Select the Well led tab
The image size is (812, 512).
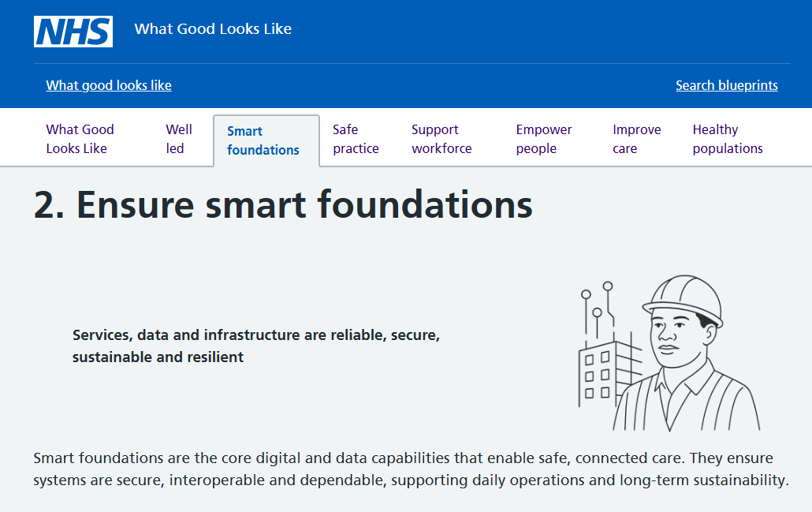[x=179, y=139]
